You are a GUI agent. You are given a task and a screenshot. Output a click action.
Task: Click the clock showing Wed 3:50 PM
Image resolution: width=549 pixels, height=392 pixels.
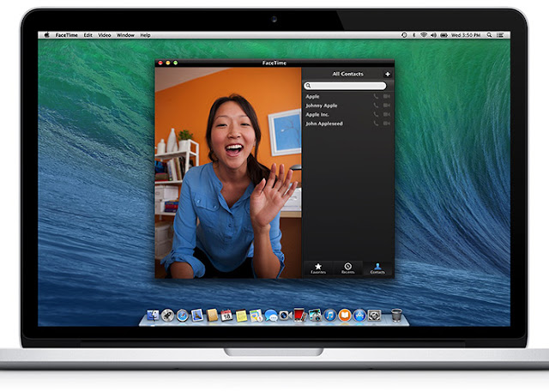point(466,35)
